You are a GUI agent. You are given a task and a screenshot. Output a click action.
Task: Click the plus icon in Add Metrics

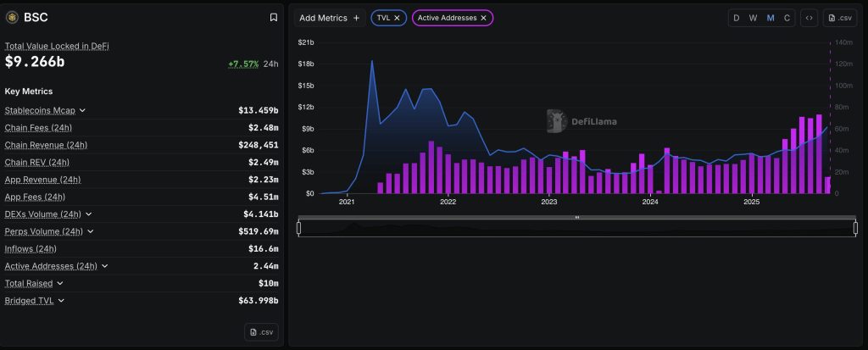(x=357, y=18)
